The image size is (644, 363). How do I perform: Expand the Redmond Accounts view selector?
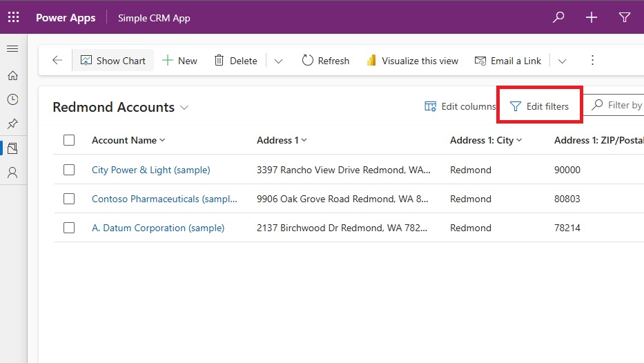[x=184, y=108]
